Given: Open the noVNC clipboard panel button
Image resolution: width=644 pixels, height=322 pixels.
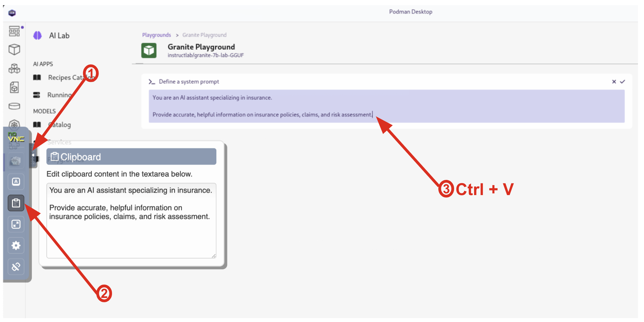Looking at the screenshot, I should pos(16,203).
